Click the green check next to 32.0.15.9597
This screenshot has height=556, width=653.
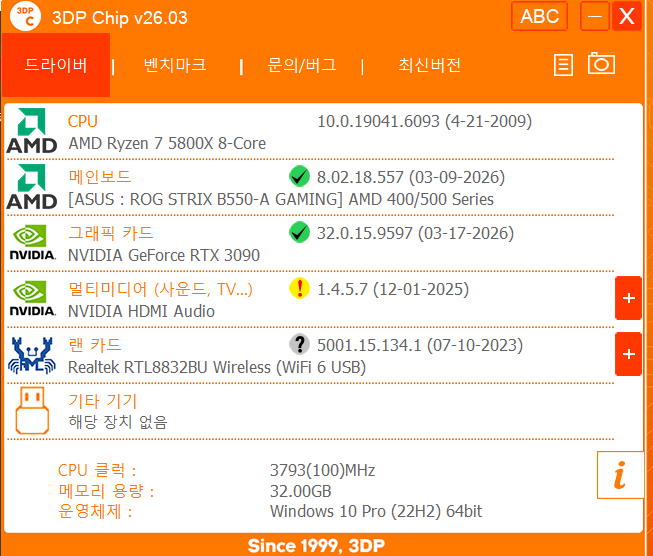click(x=299, y=232)
